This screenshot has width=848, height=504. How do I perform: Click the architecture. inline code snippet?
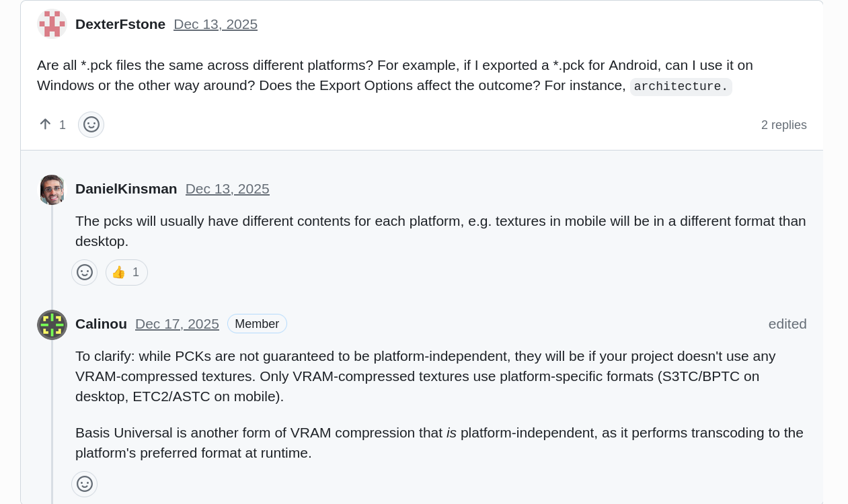681,87
